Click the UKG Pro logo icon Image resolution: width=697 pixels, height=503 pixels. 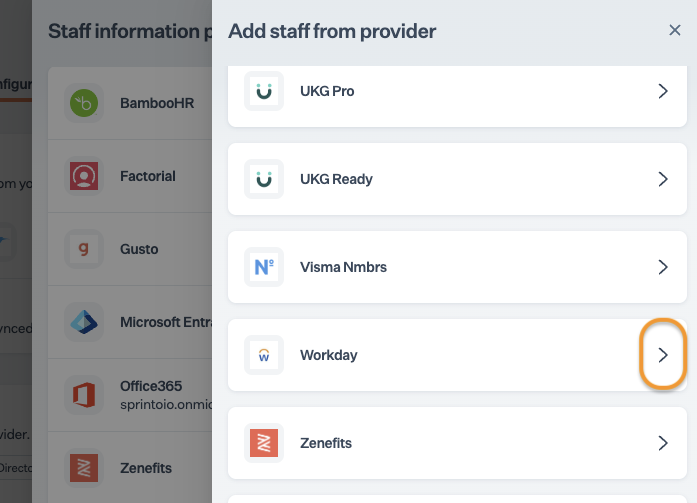(264, 91)
